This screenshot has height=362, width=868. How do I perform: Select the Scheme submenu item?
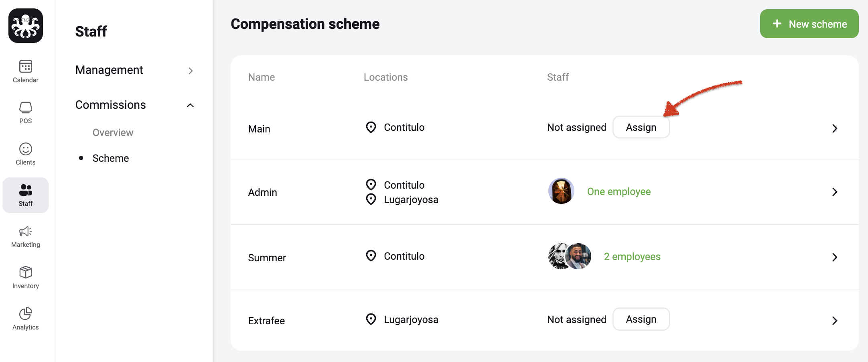click(x=110, y=158)
